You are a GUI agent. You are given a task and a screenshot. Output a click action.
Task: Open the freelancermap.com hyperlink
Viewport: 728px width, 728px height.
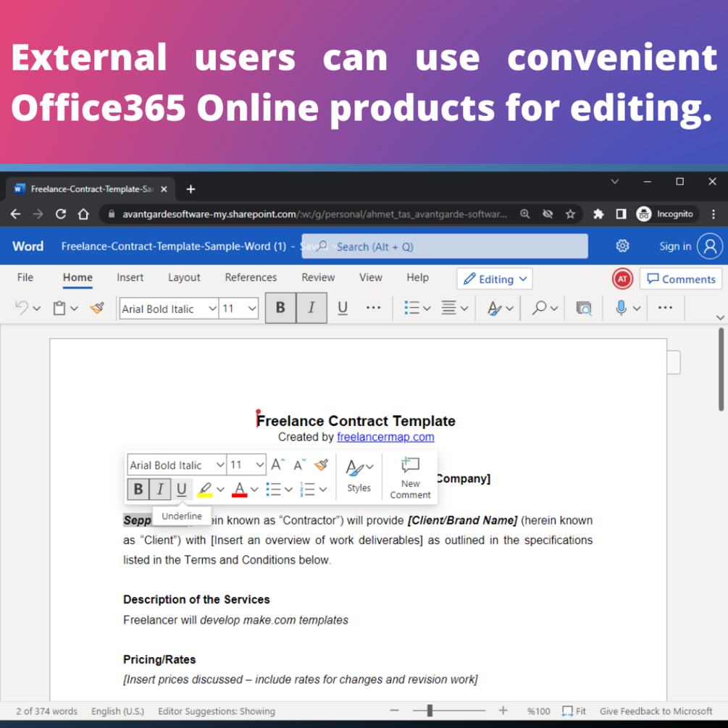(x=385, y=437)
